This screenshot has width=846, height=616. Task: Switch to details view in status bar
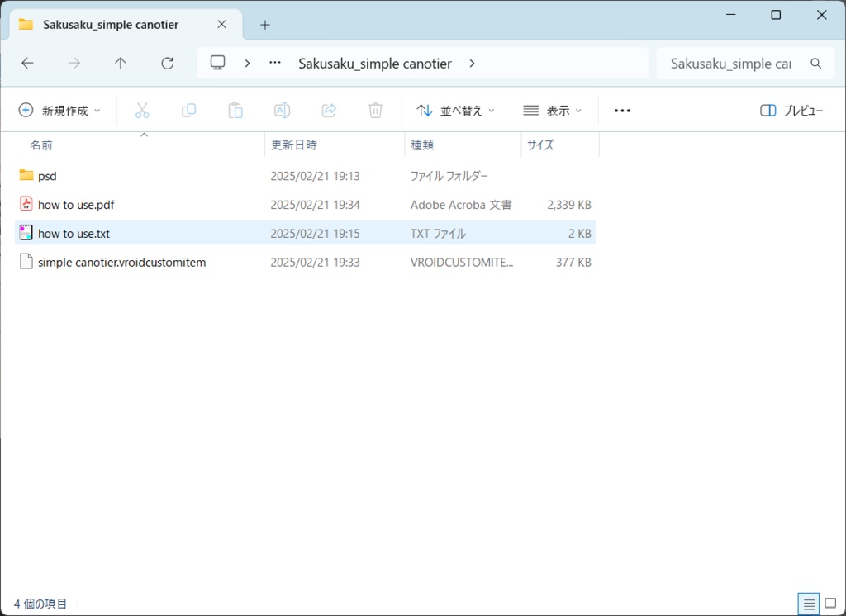809,604
